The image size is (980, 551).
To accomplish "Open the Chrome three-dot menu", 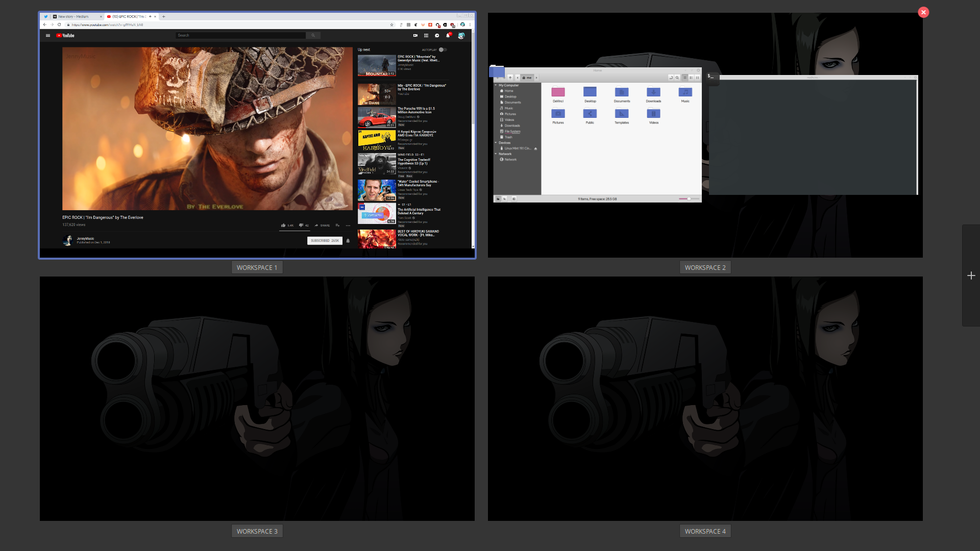I will pos(470,24).
